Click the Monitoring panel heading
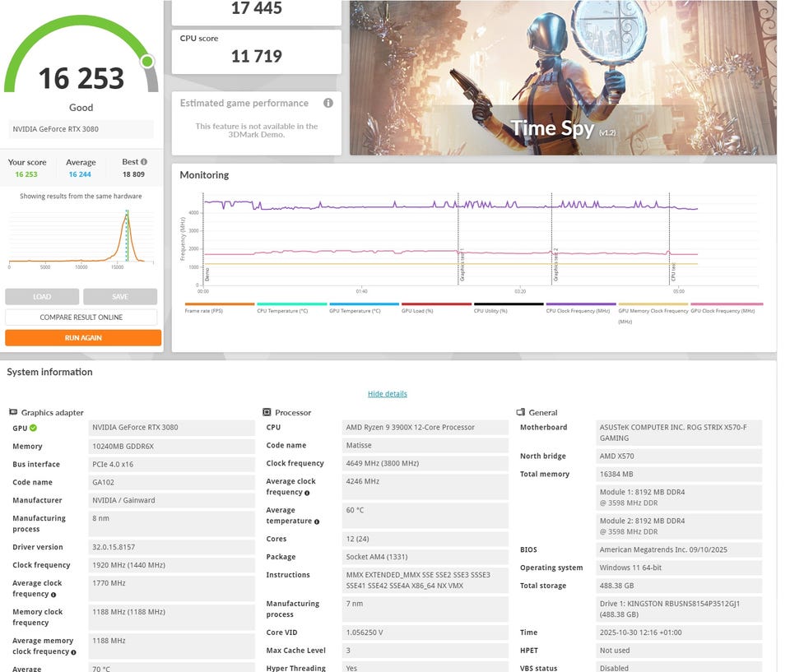Image resolution: width=790 pixels, height=672 pixels. (204, 175)
